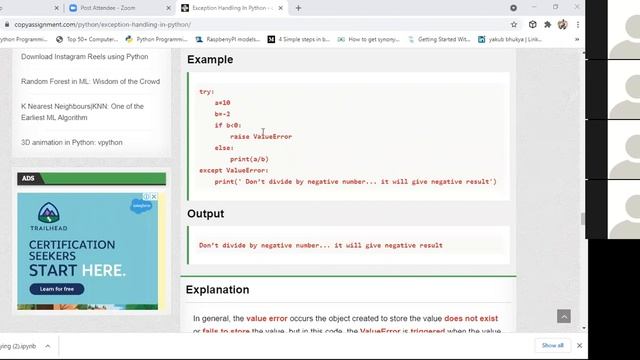
Task: Open the ad info icon
Action: pos(147,197)
